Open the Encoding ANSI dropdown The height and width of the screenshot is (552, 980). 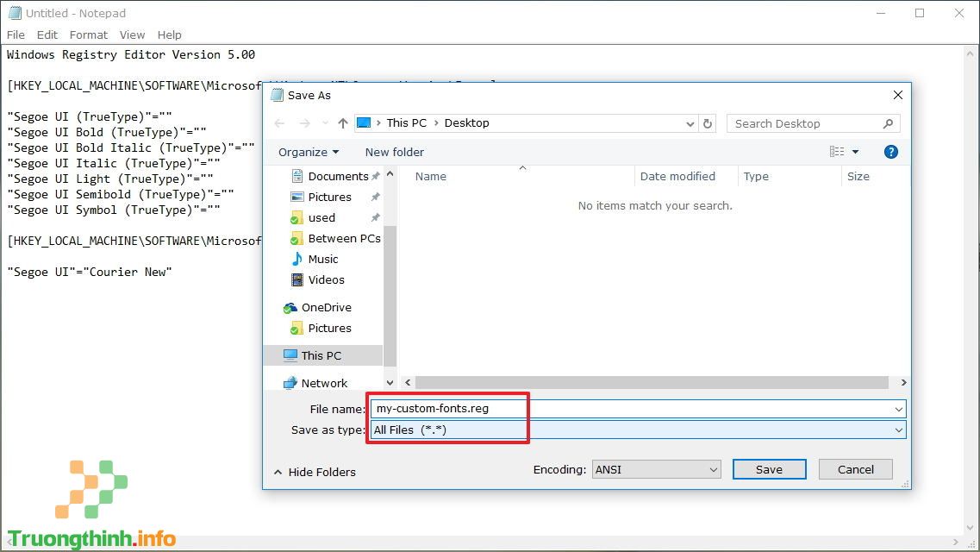pyautogui.click(x=656, y=469)
